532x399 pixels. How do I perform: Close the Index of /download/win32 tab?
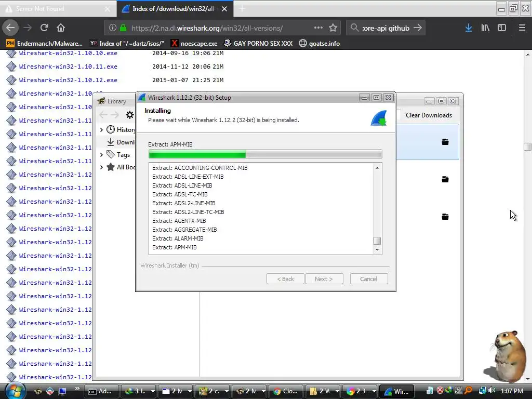click(224, 9)
